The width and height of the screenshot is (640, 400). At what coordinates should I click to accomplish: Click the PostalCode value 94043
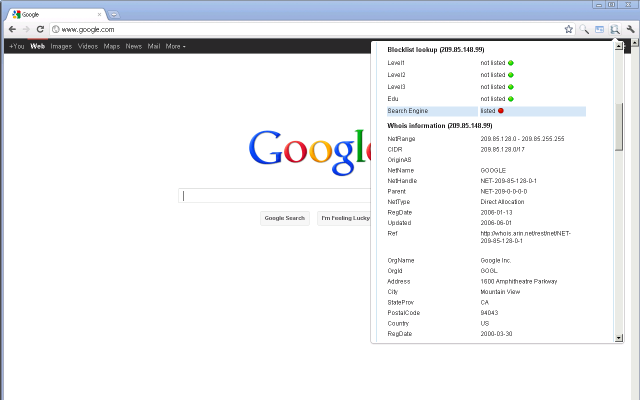tap(489, 313)
